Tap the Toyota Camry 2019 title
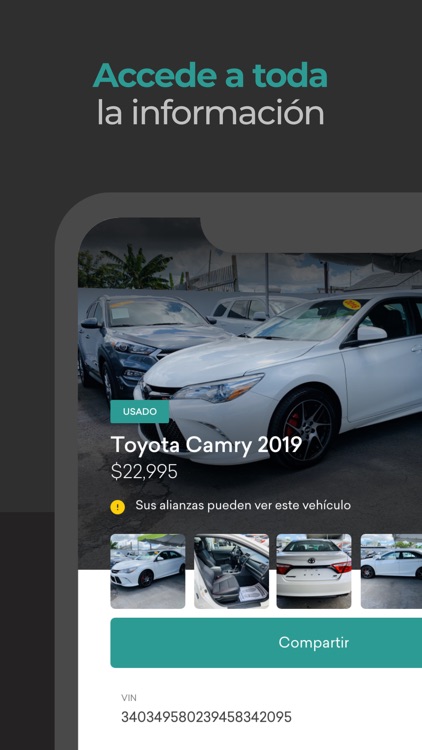This screenshot has width=422, height=750. 206,445
